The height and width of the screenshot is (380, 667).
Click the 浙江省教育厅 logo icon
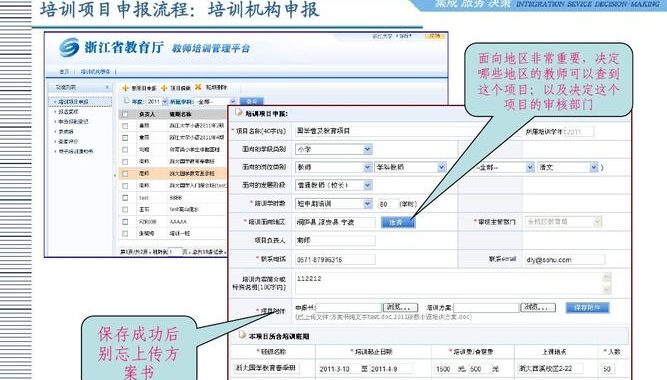[x=69, y=47]
